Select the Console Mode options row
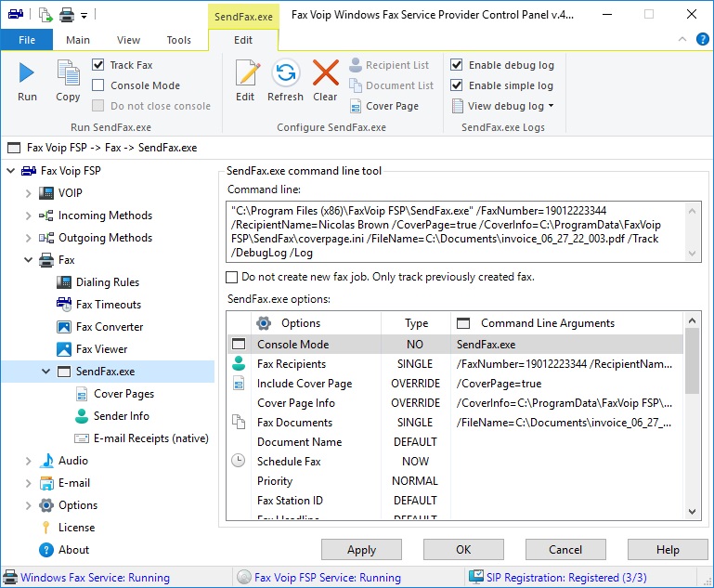714x588 pixels. (x=455, y=345)
